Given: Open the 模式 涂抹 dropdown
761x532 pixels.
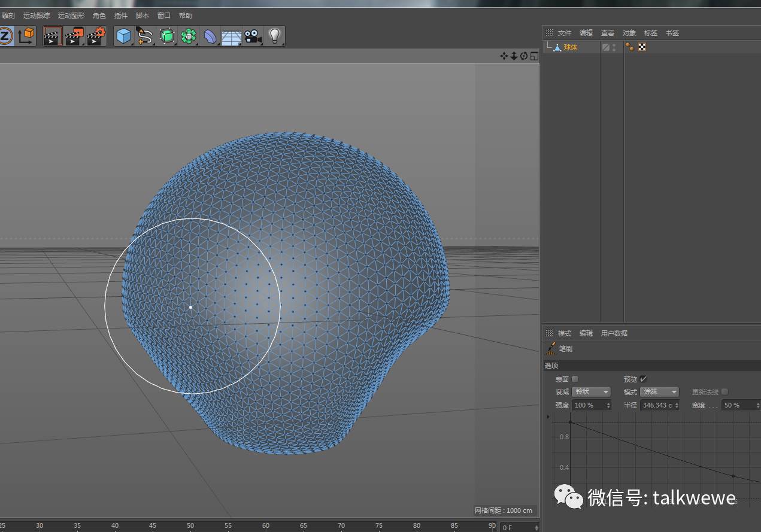Looking at the screenshot, I should pos(659,392).
